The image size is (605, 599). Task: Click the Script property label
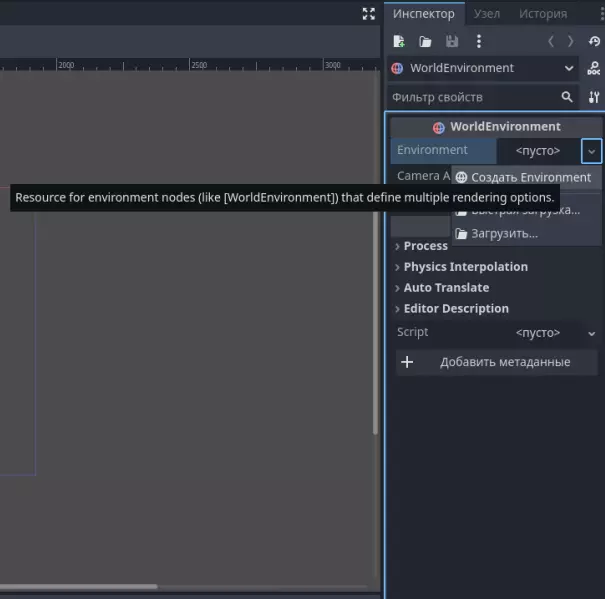point(412,332)
